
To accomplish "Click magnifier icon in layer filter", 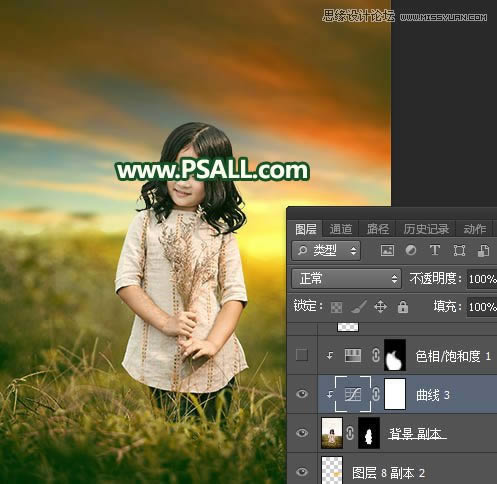I will point(302,250).
